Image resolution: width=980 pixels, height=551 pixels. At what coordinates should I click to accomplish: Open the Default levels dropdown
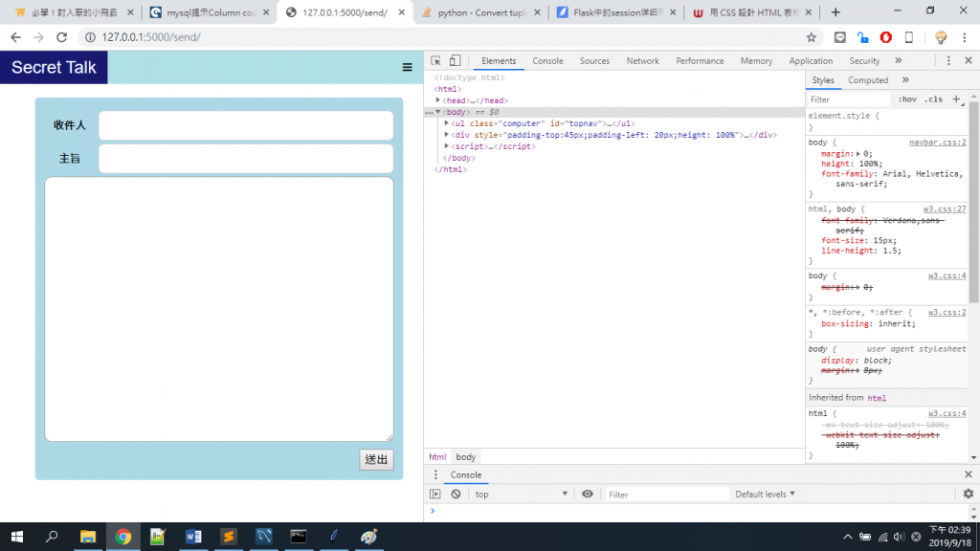(765, 495)
